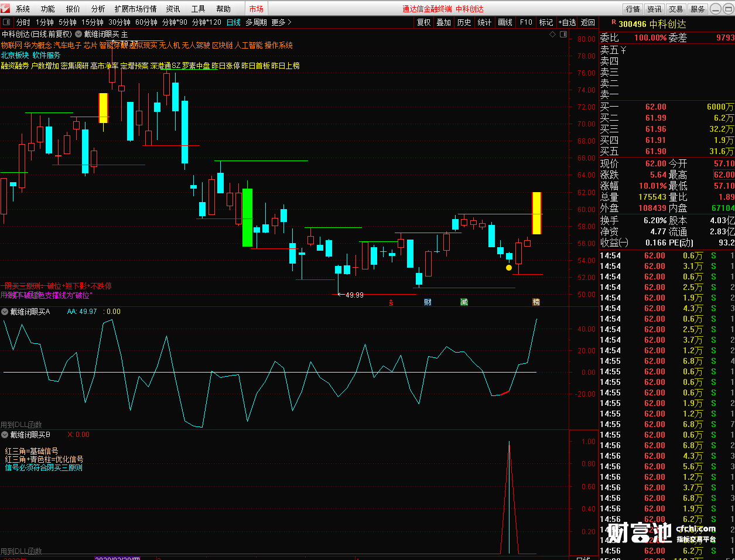This screenshot has width=735, height=560.
Task: Open the 分析 menu
Action: [x=98, y=9]
